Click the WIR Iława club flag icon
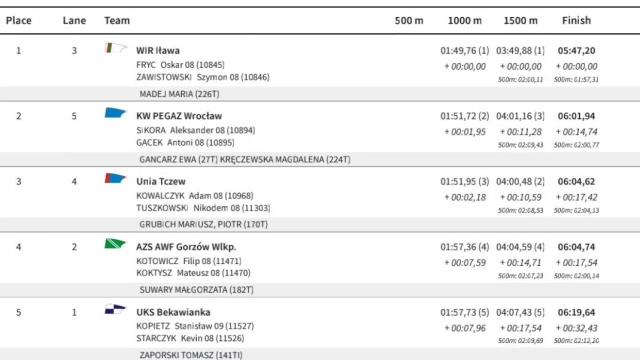 pos(116,49)
